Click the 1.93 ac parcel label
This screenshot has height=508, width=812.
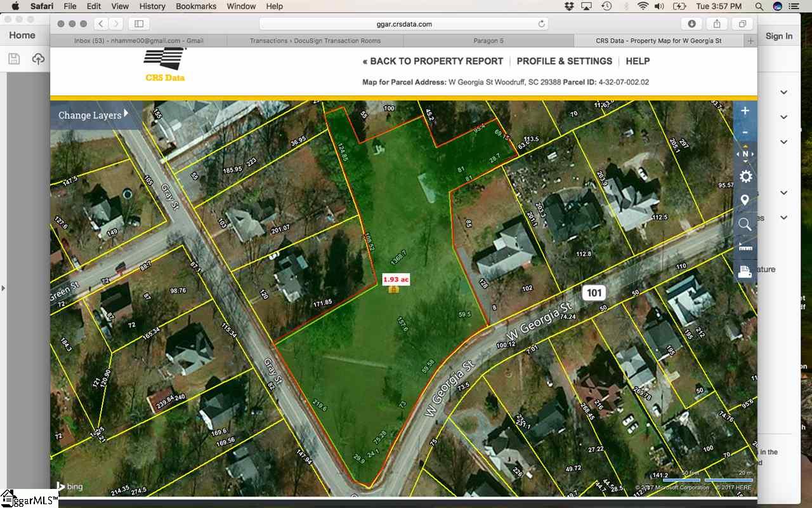(395, 279)
